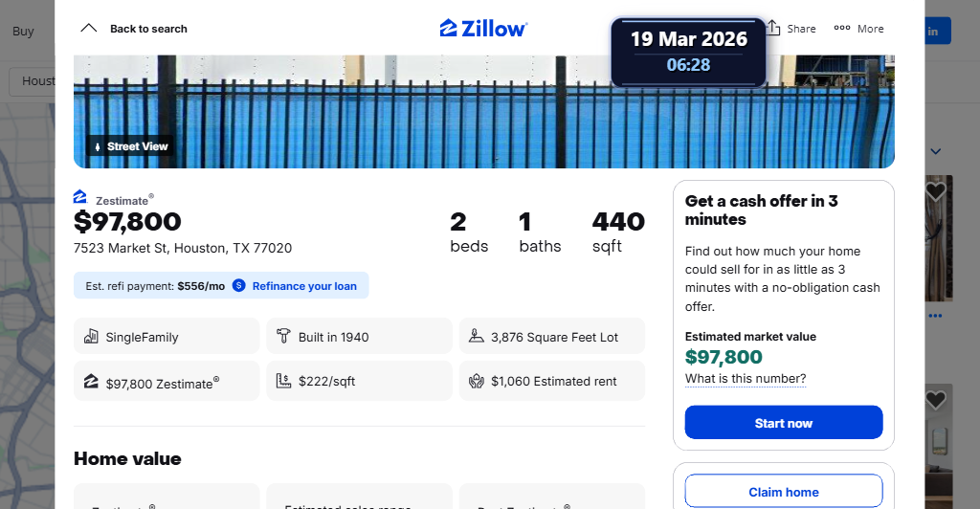Screen dimensions: 980x509
Task: Open the Street View overlay
Action: [x=130, y=146]
